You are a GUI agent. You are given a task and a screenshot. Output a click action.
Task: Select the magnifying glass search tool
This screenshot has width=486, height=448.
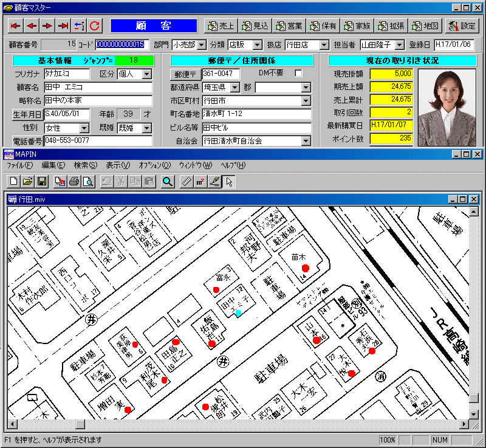(167, 181)
